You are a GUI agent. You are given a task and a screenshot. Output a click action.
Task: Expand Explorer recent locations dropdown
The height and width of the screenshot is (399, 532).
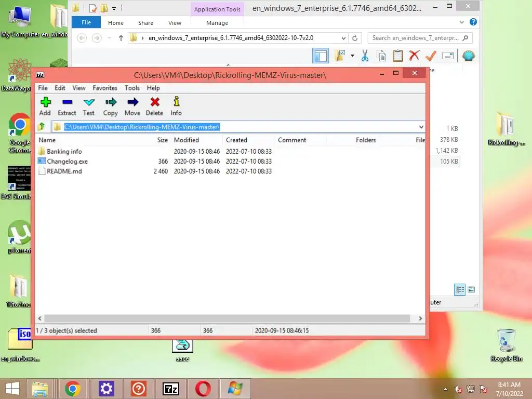click(x=109, y=38)
